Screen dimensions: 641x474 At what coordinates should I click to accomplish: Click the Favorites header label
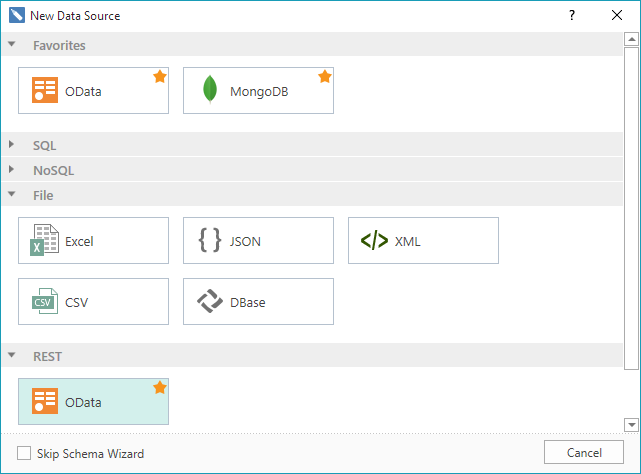tap(59, 45)
